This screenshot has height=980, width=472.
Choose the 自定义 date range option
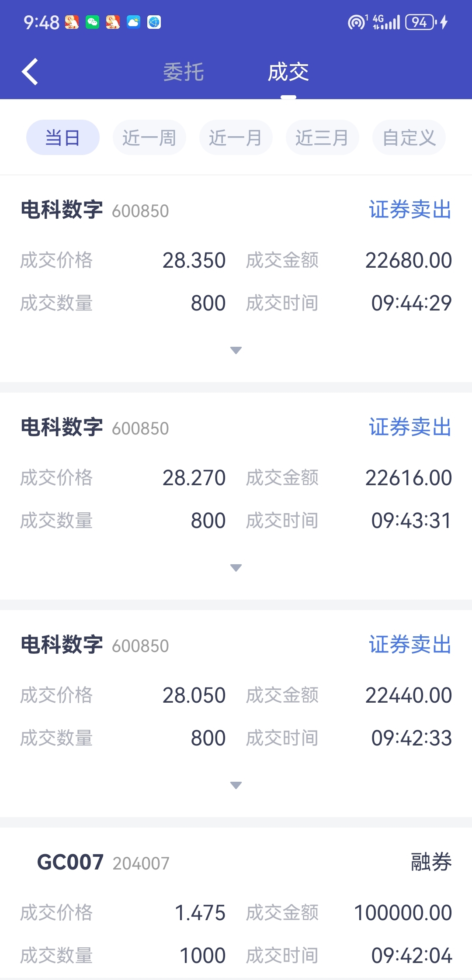(409, 138)
